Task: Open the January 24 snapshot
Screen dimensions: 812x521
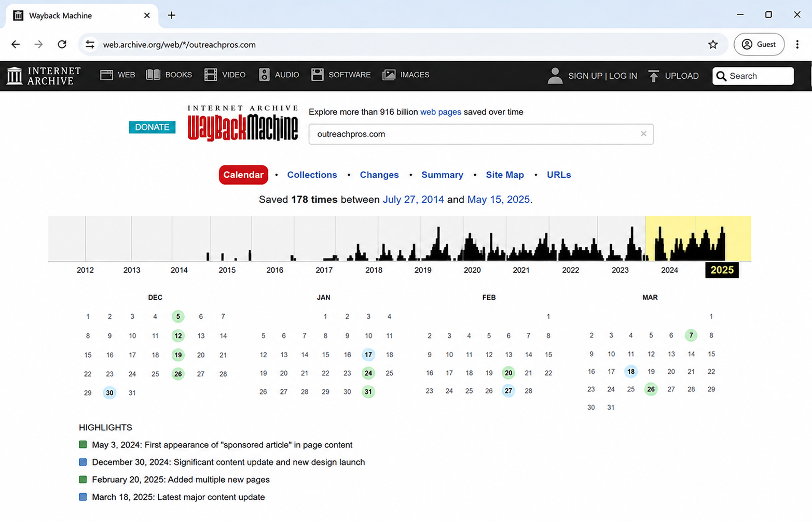Action: [x=368, y=373]
